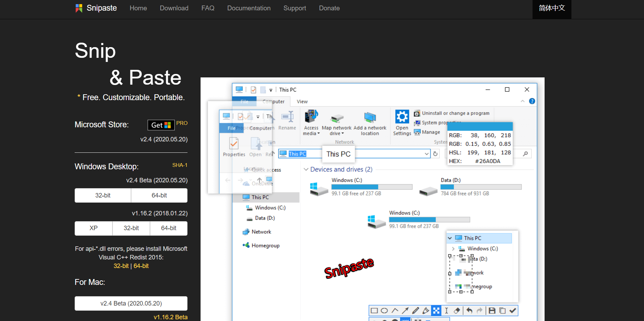
Task: Select Windows (C:) in navigation pane
Action: point(266,208)
